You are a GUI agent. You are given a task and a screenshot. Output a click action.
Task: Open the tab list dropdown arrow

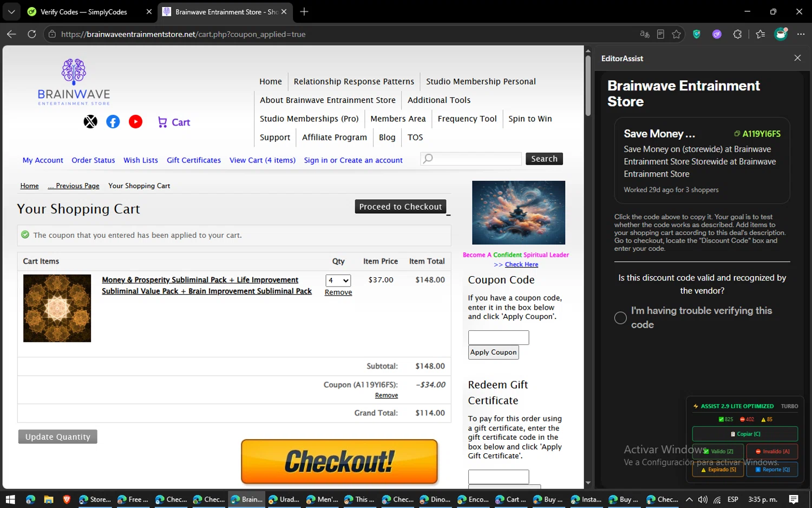[11, 11]
